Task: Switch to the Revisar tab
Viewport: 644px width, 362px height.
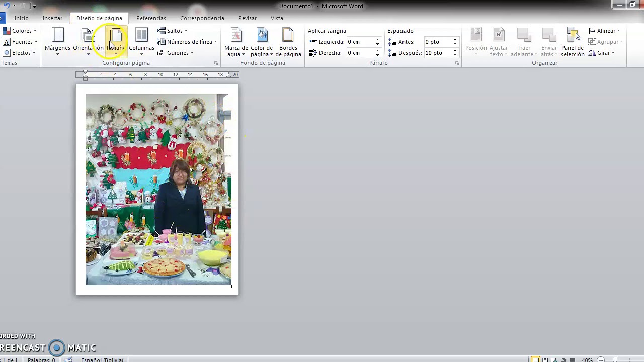Action: point(248,18)
